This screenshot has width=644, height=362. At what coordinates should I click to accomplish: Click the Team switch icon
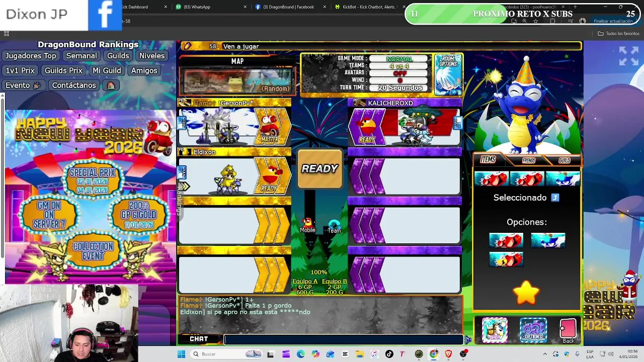(334, 226)
